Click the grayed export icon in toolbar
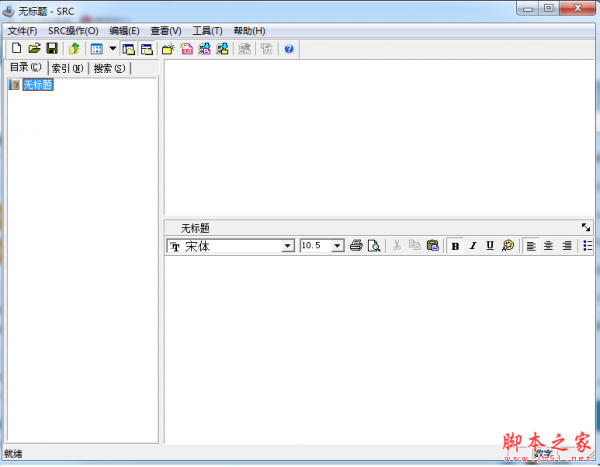 pyautogui.click(x=245, y=49)
